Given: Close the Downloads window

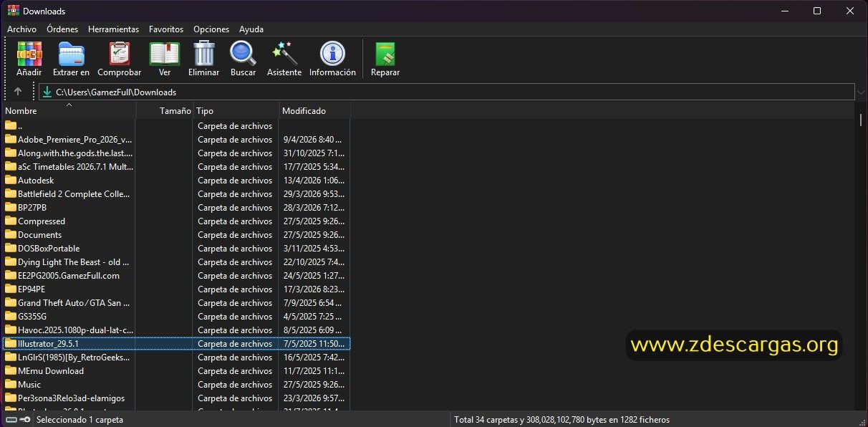Looking at the screenshot, I should coord(850,11).
